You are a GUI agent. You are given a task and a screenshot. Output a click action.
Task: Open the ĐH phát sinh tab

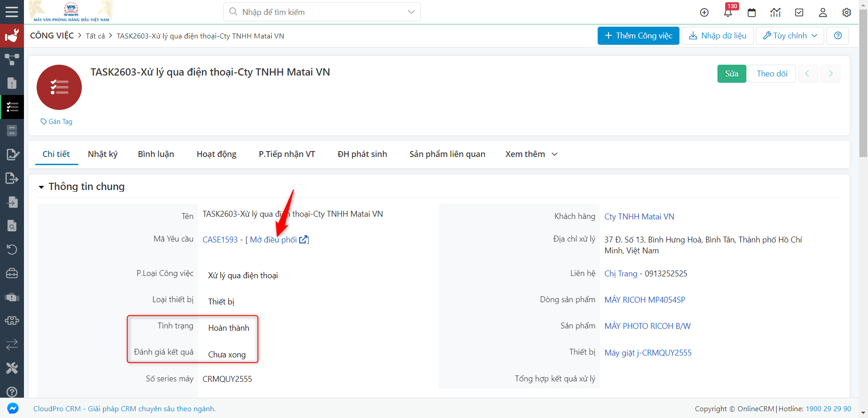point(362,154)
